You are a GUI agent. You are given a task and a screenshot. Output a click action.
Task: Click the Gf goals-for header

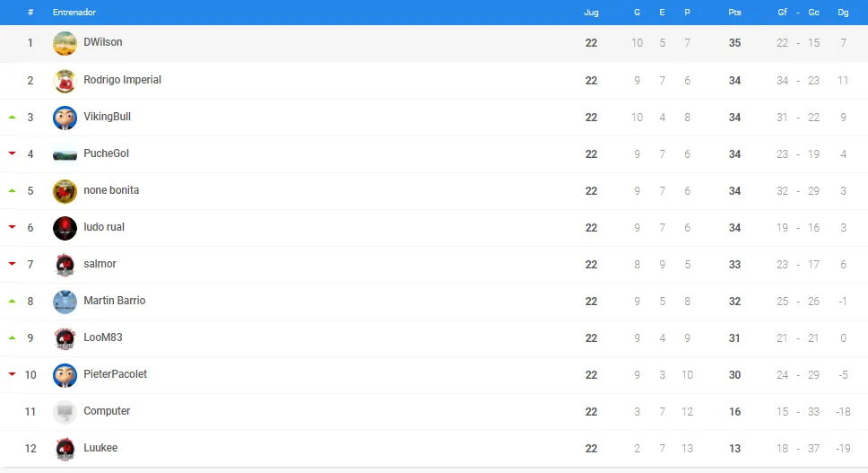782,13
